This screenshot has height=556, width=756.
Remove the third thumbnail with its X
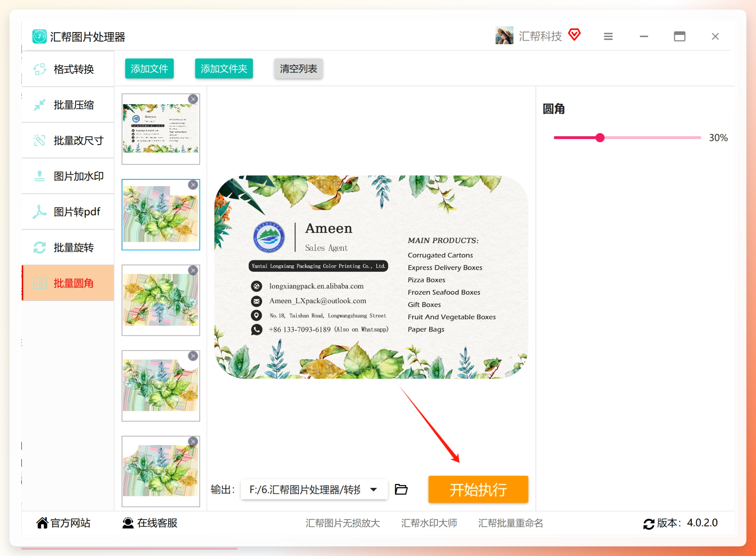coord(193,270)
